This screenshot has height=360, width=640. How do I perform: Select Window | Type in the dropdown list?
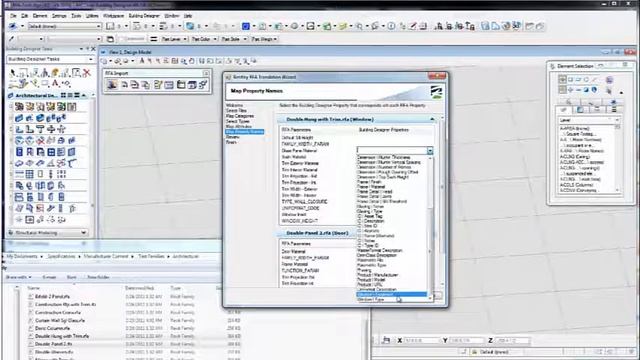point(371,300)
